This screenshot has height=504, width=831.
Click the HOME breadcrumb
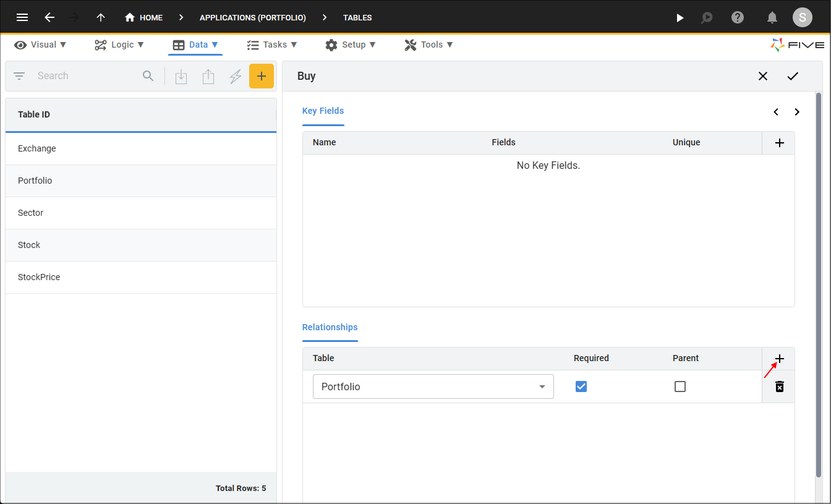(x=144, y=17)
